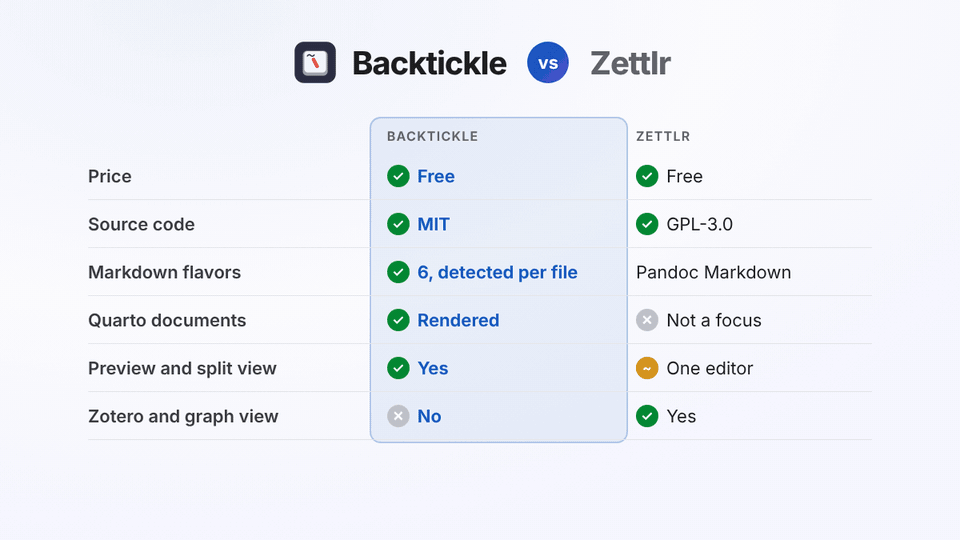This screenshot has width=960, height=540.
Task: Click the GPL-3.0 value
Action: [x=699, y=224]
